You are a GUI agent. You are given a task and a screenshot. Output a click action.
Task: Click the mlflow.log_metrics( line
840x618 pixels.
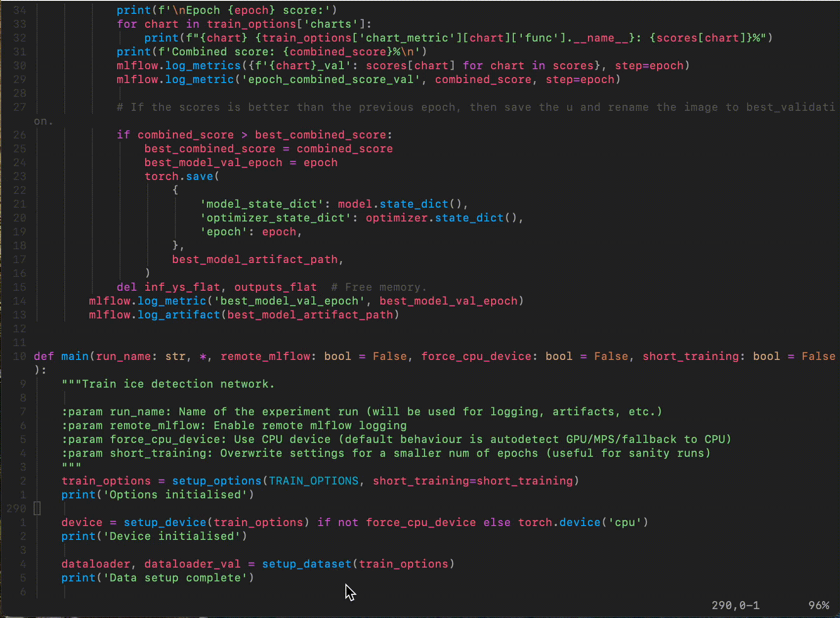click(403, 66)
